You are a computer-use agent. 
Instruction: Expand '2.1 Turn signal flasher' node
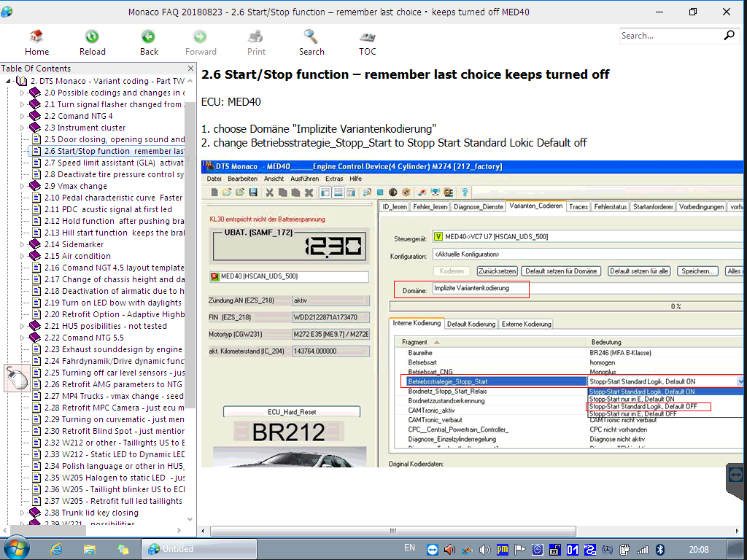point(22,104)
